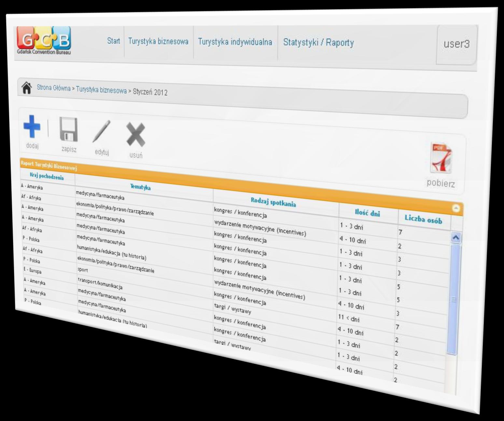Select the first A - Ameryka row cell
The image size is (504, 421).
tap(32, 187)
